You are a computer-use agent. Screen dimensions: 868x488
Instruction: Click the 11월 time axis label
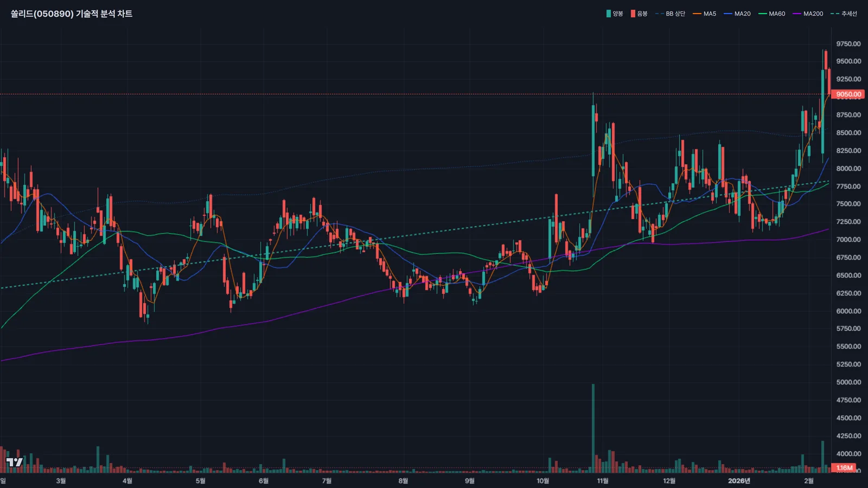click(x=603, y=481)
